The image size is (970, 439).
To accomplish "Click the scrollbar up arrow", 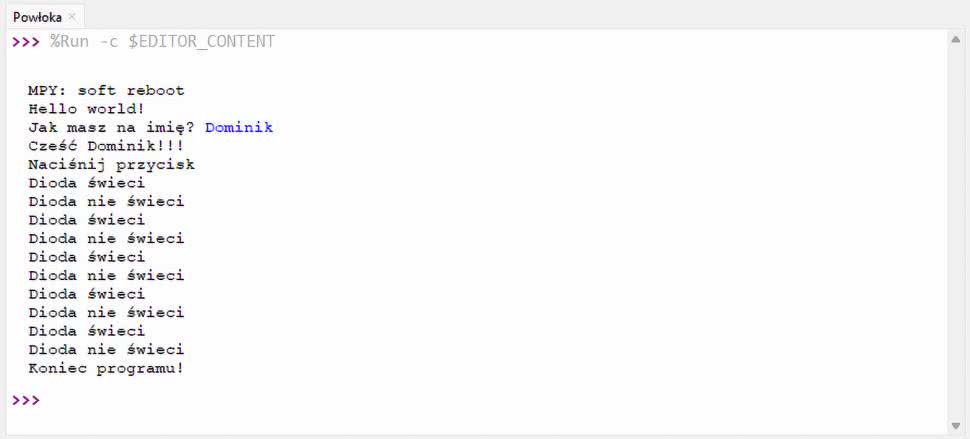I will 955,40.
